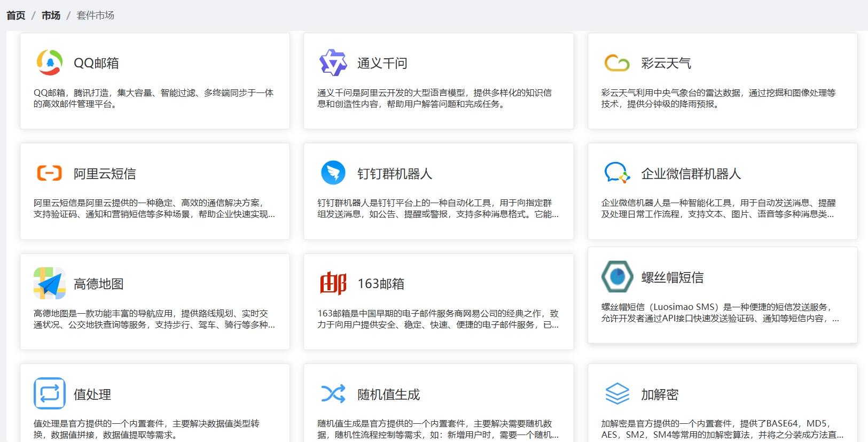Click the 通义千问 purple star icon
The width and height of the screenshot is (868, 442).
click(x=333, y=63)
